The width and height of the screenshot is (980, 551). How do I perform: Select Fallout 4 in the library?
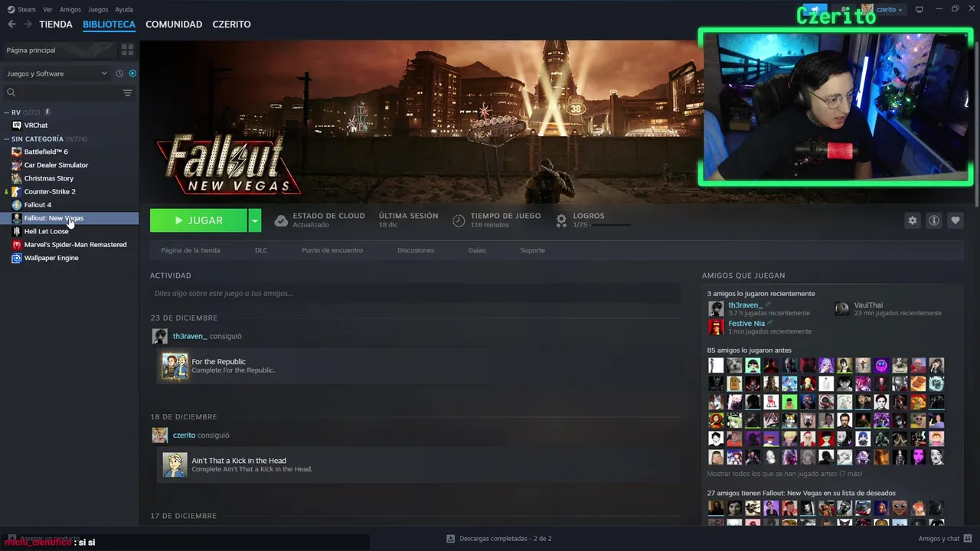38,205
